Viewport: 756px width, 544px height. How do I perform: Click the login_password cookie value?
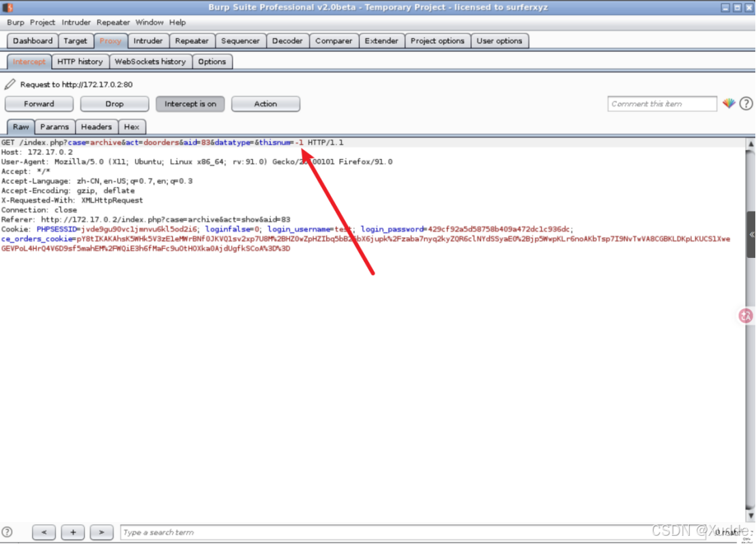pyautogui.click(x=499, y=229)
